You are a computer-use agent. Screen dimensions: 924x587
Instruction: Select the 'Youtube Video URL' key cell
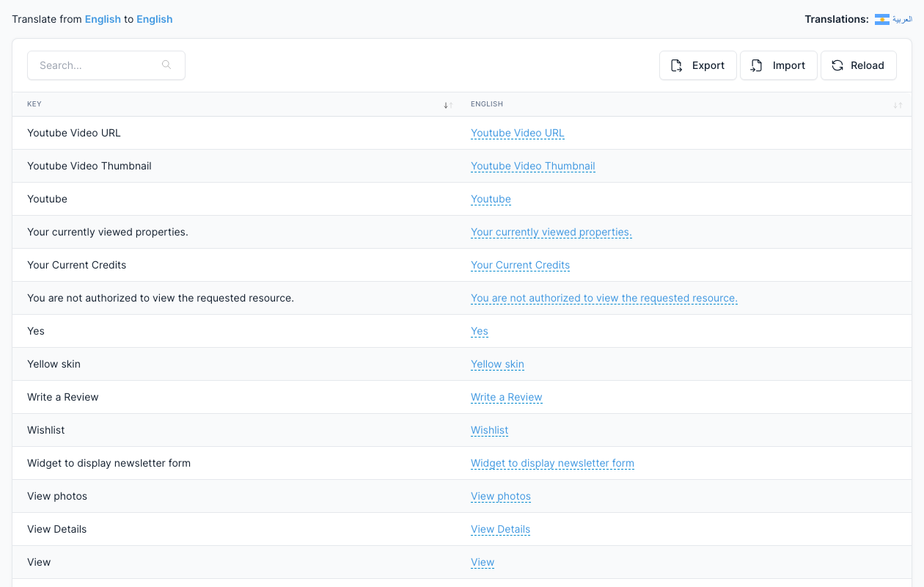click(x=234, y=133)
